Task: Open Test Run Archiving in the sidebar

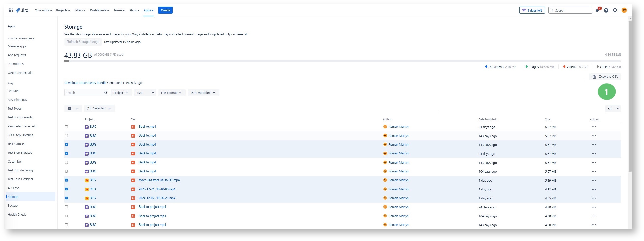Action: tap(20, 170)
